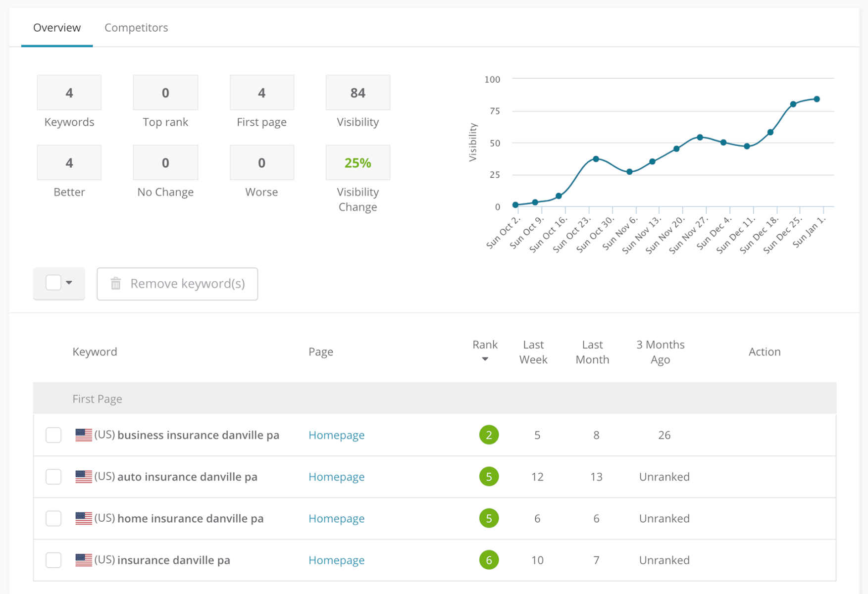Click rank 5 badge for auto insurance

coord(489,477)
